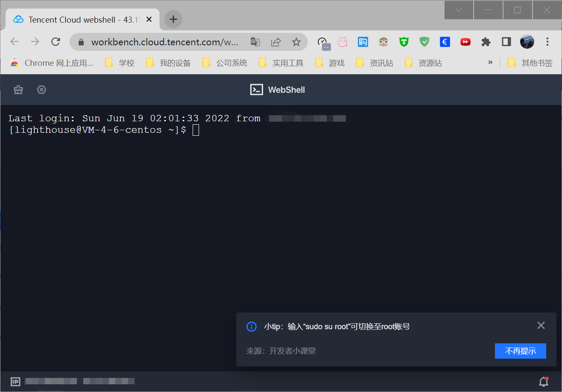Select the Tencent Cloud webshell tab
This screenshot has width=562, height=392.
[x=82, y=19]
